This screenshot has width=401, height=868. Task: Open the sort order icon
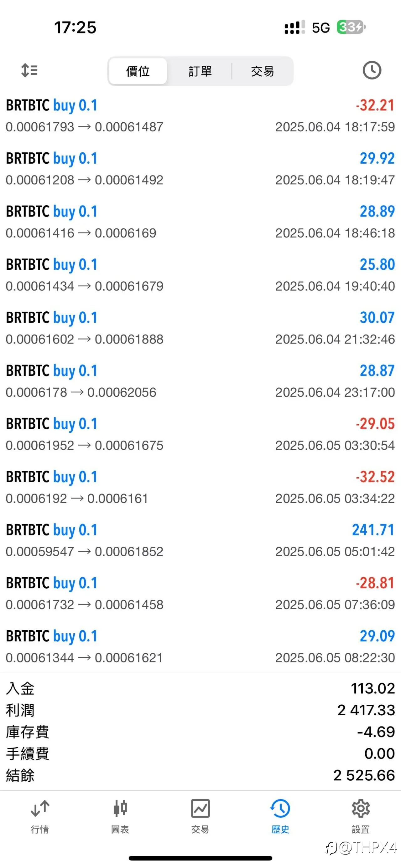pyautogui.click(x=29, y=70)
